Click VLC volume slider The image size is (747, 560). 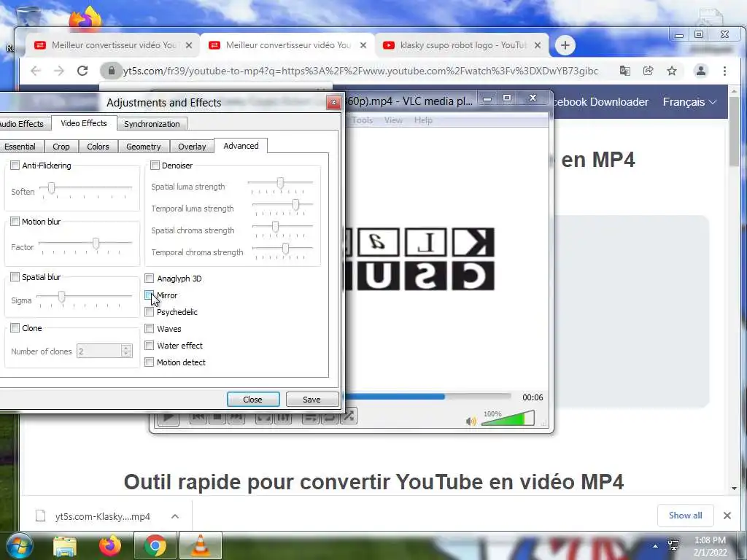tap(508, 418)
